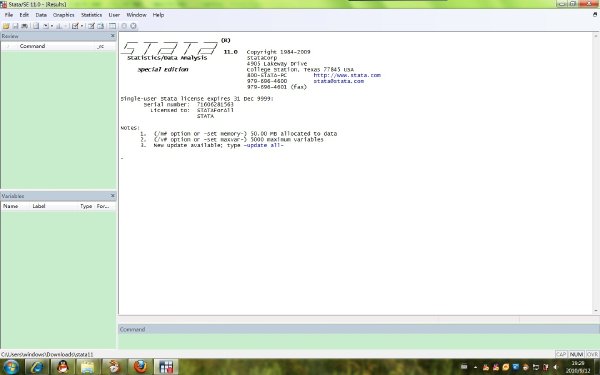Click the 'update all' link in notes
The height and width of the screenshot is (375, 600).
tap(264, 145)
